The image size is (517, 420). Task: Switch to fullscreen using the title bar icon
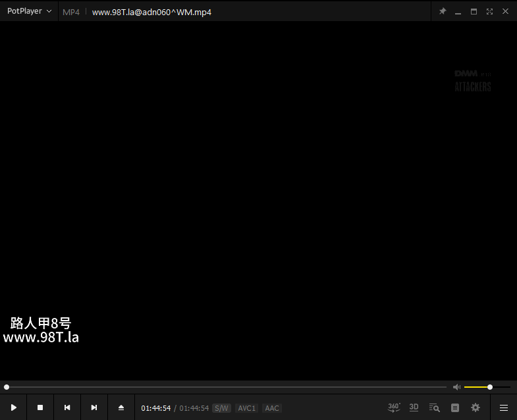pyautogui.click(x=489, y=11)
